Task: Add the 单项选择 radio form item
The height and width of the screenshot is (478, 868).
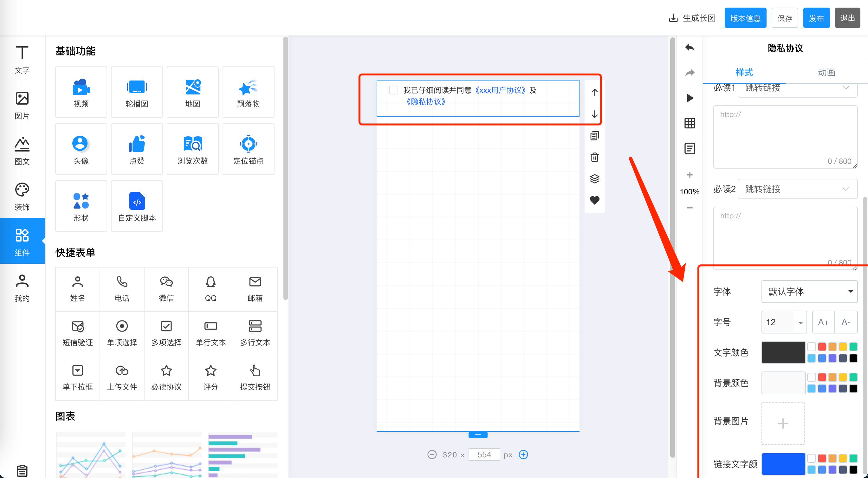Action: (x=122, y=333)
